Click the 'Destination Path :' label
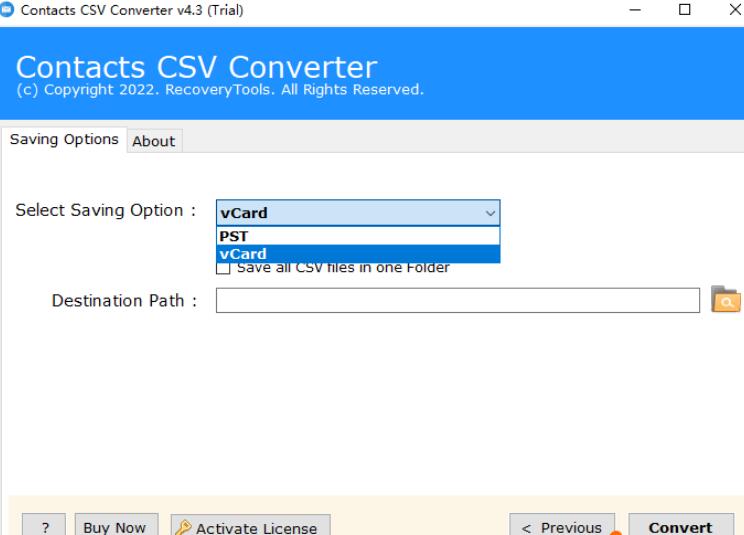Image resolution: width=744 pixels, height=535 pixels. point(124,301)
